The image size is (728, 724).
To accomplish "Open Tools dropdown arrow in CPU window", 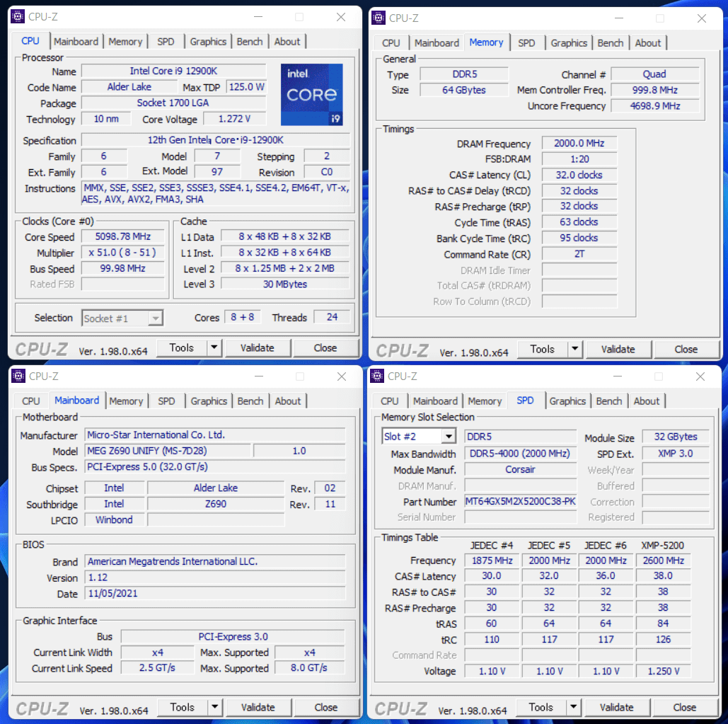I will 214,347.
